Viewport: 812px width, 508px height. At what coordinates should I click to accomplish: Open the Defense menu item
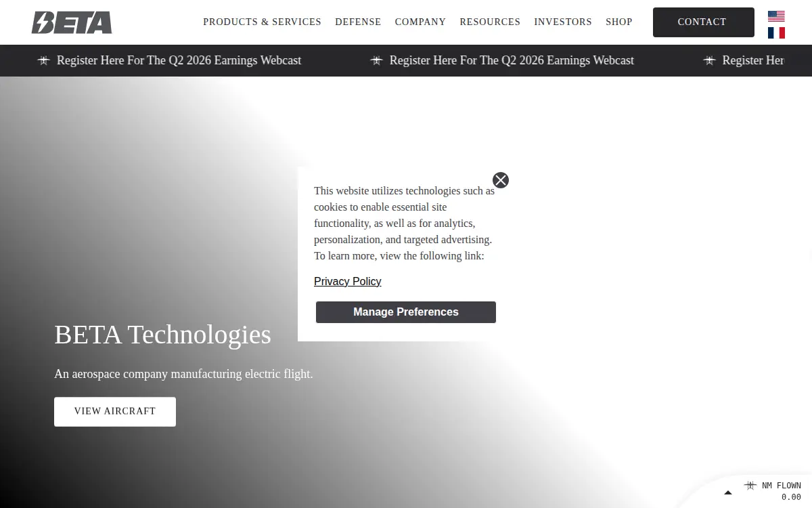358,22
